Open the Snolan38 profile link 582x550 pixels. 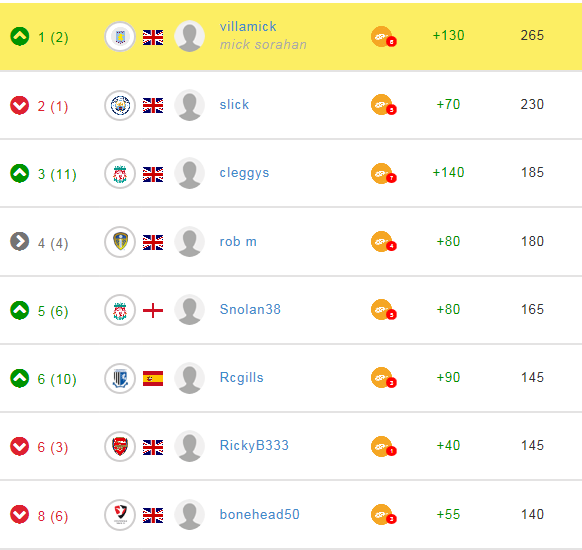[250, 309]
